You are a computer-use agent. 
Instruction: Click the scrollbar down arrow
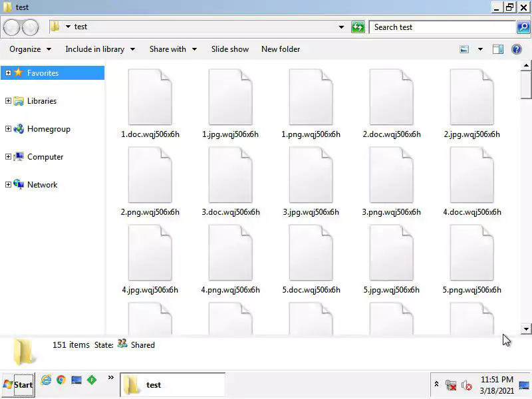(x=525, y=329)
